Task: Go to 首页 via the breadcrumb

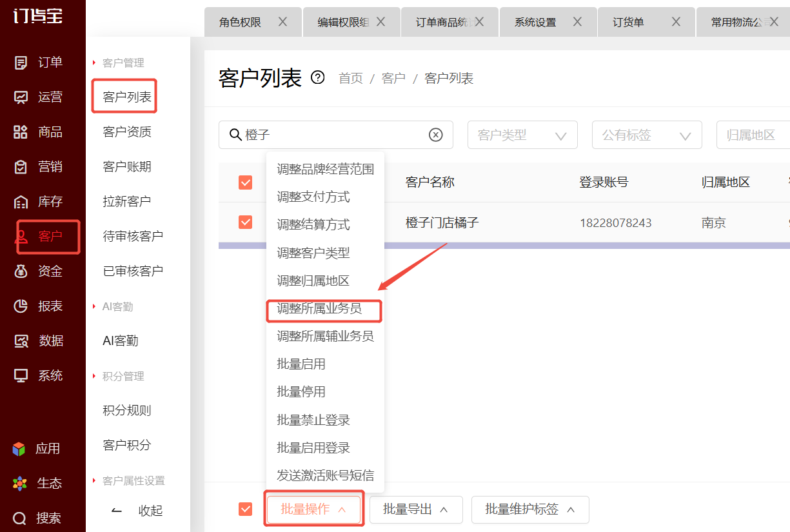Action: click(x=351, y=78)
